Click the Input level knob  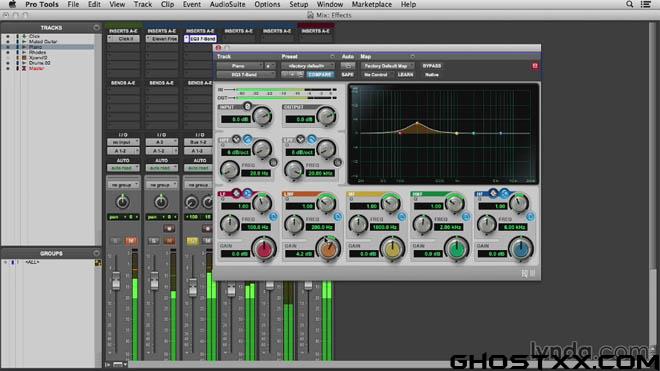click(x=262, y=116)
